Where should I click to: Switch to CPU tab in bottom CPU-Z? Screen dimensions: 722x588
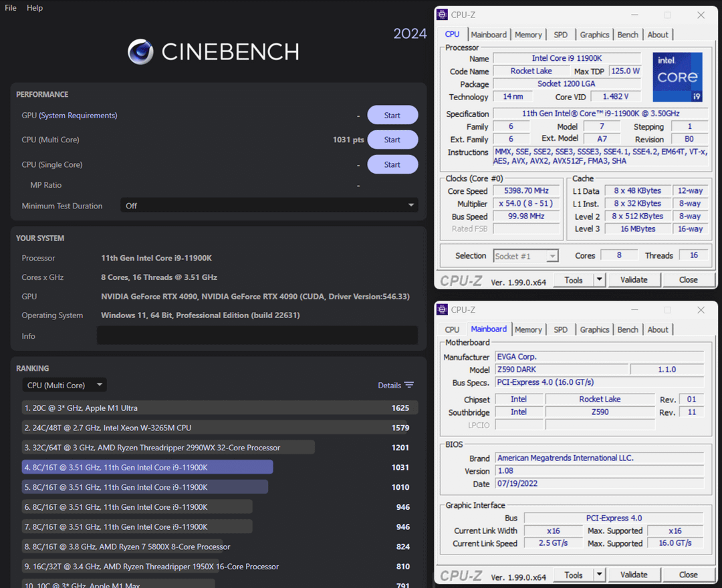pos(452,330)
